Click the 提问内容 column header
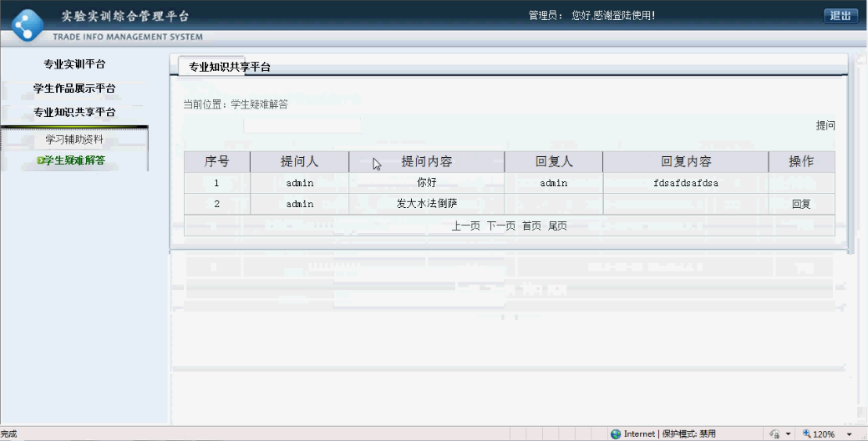The width and height of the screenshot is (868, 441). click(x=426, y=161)
